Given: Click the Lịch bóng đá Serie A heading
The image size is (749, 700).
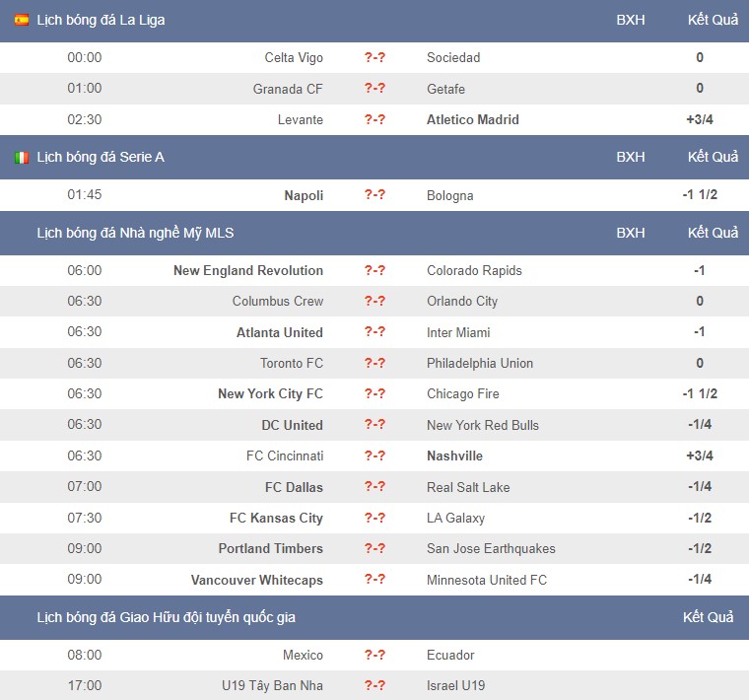Looking at the screenshot, I should (x=101, y=157).
